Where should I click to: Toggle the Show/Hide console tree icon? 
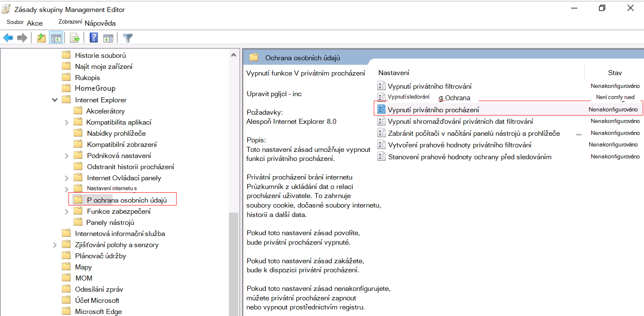point(56,38)
